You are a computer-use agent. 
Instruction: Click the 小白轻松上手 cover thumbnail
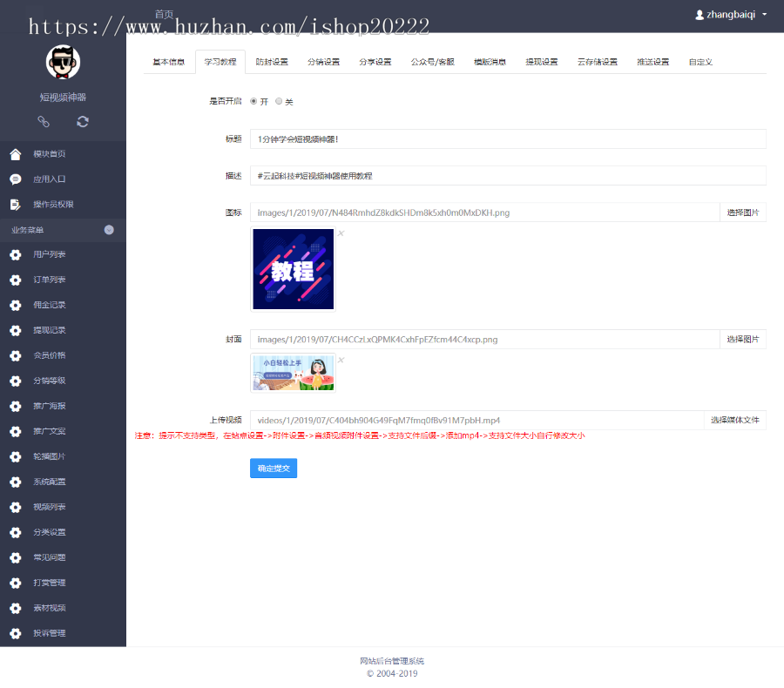(x=293, y=373)
